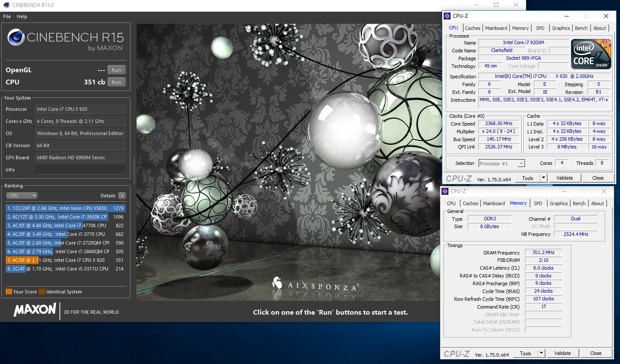
Task: Switch to Mainboard tab in lower CPU-Z
Action: pyautogui.click(x=494, y=203)
